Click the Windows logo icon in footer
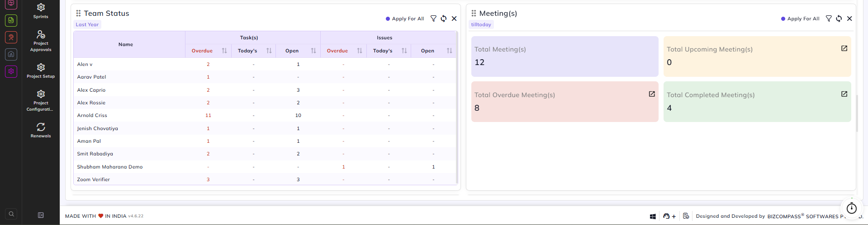868x225 pixels. [x=653, y=216]
